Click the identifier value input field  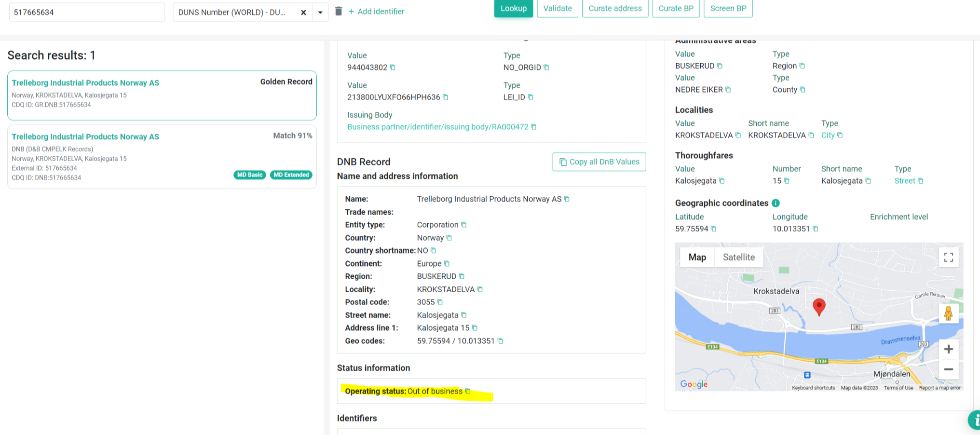(87, 13)
